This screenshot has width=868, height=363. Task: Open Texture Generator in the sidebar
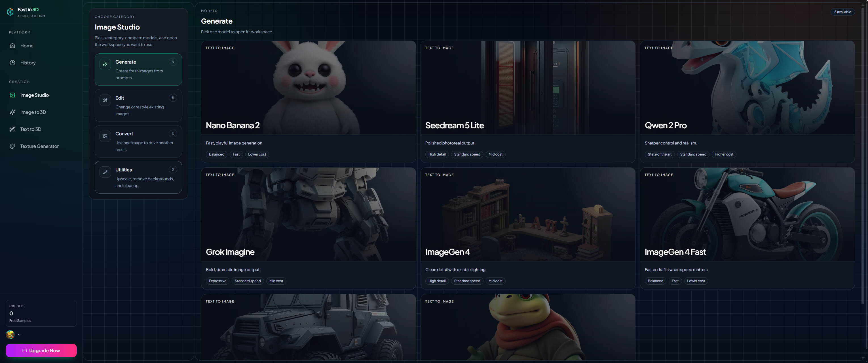tap(41, 146)
